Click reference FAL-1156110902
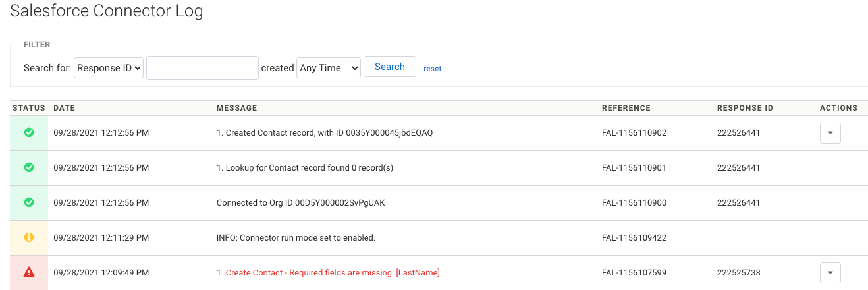 tap(634, 133)
